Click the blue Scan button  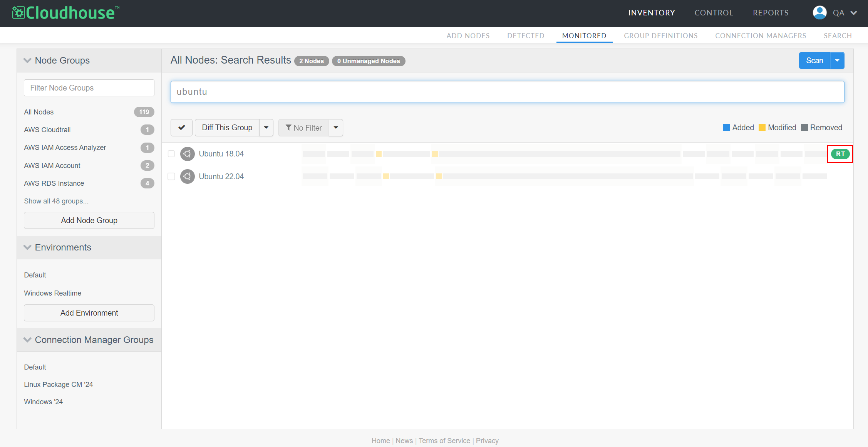pos(814,60)
